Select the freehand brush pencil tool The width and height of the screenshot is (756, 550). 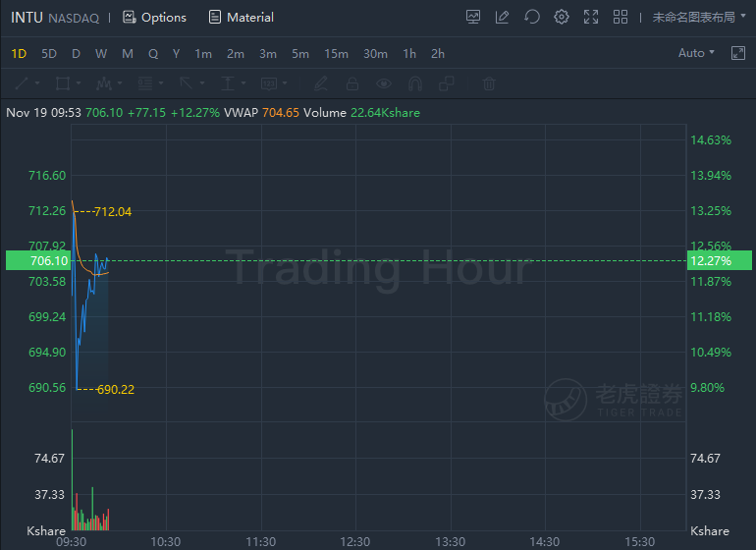(x=321, y=83)
